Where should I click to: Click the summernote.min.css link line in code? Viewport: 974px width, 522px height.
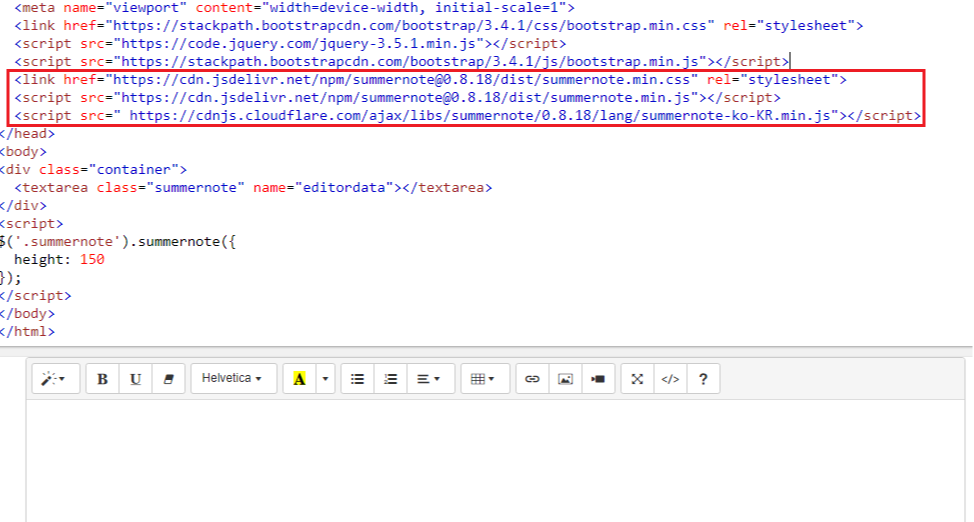tap(430, 80)
